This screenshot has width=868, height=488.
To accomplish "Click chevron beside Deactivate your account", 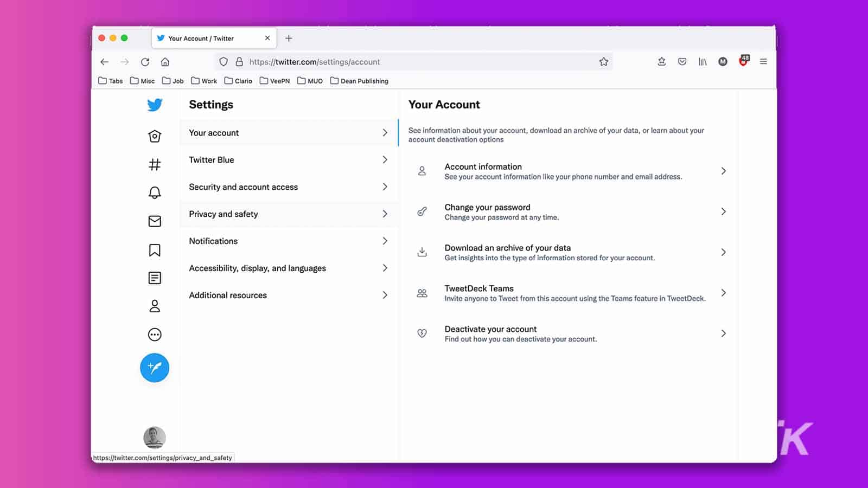I will point(724,334).
